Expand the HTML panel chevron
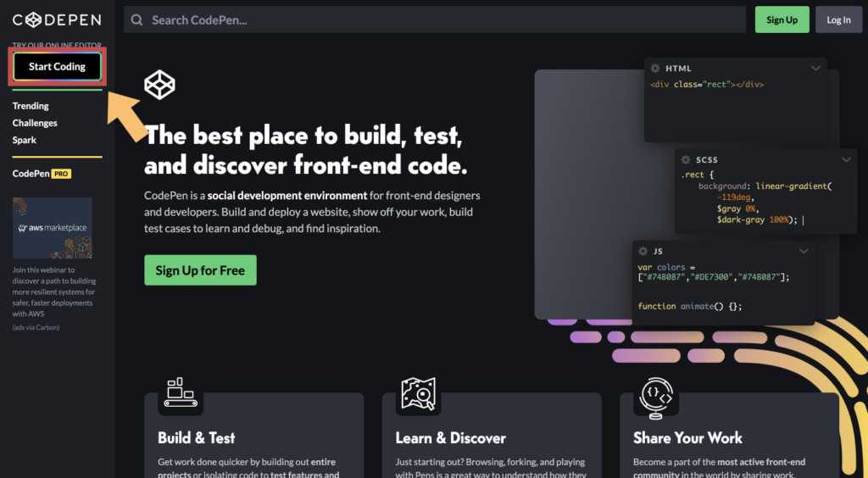The width and height of the screenshot is (868, 478). pos(815,68)
